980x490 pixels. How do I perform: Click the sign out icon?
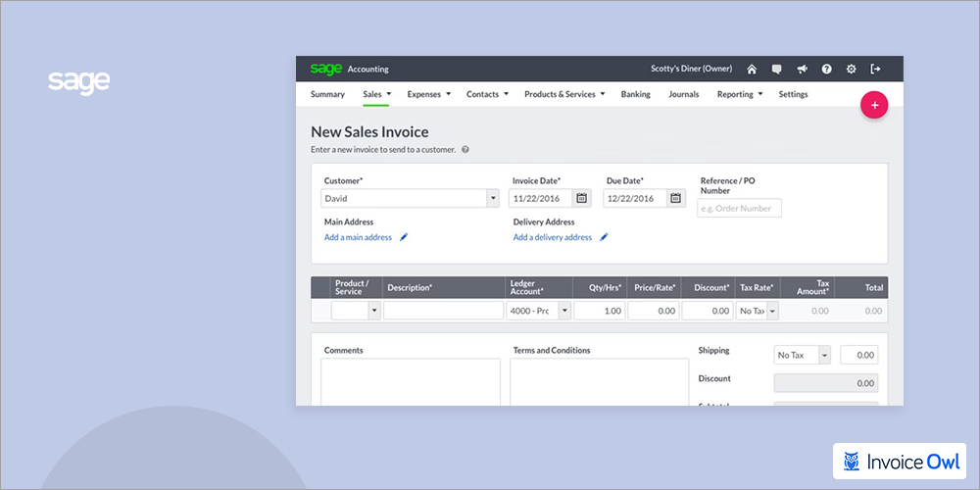pos(875,70)
